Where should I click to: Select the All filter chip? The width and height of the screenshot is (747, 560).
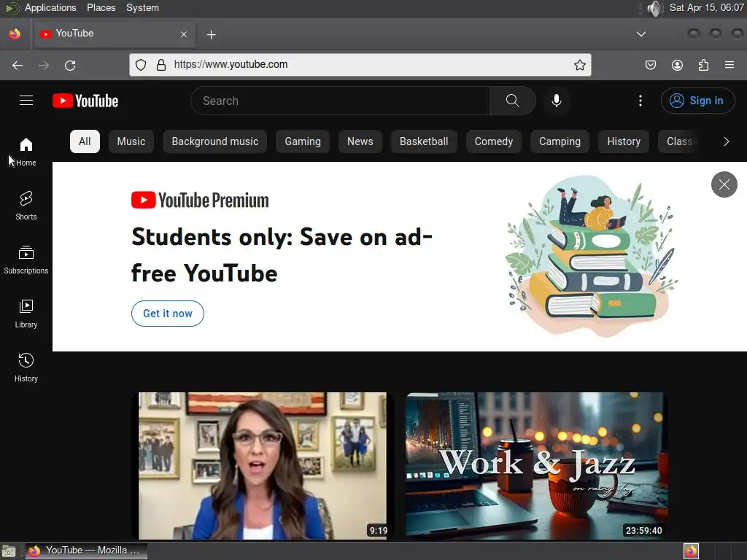pyautogui.click(x=85, y=141)
